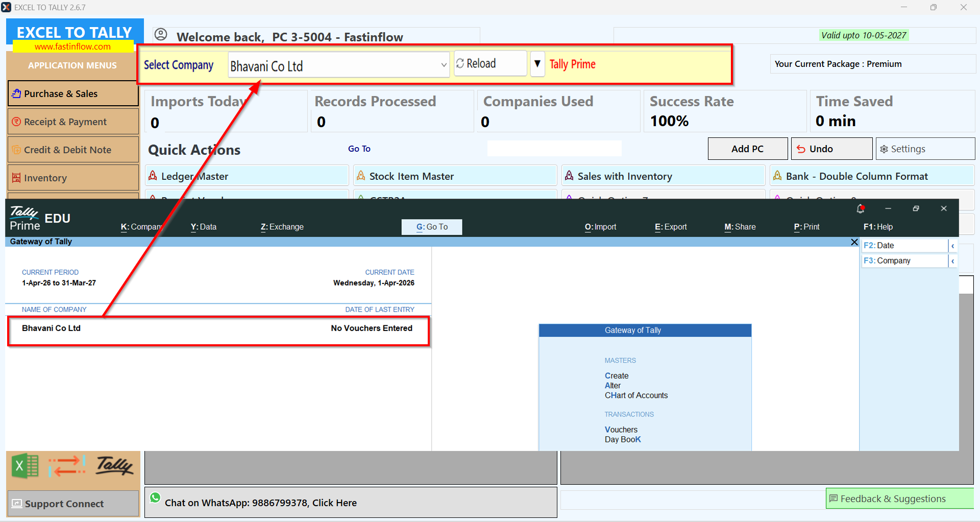Open Purchase & Sales menu
The image size is (980, 522).
coord(73,93)
